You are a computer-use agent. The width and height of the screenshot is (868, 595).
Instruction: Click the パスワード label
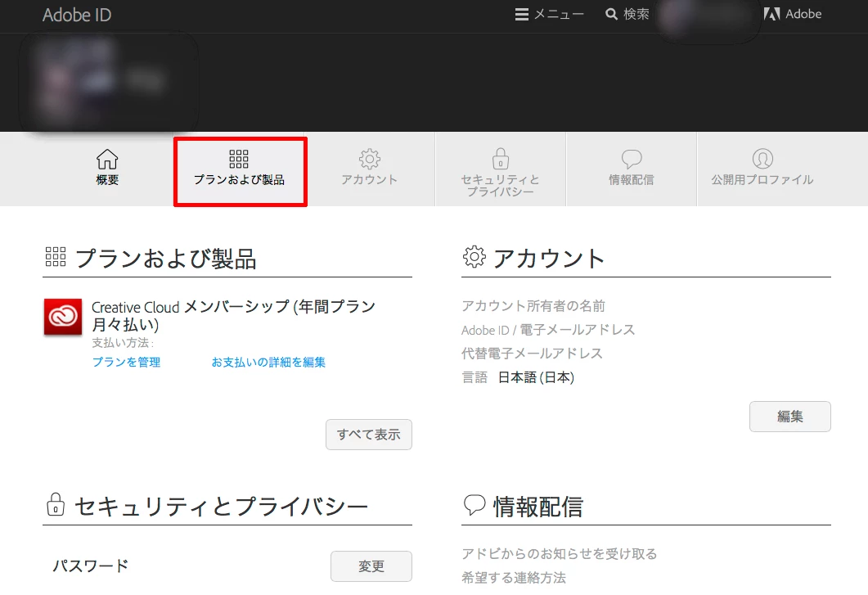tap(91, 566)
